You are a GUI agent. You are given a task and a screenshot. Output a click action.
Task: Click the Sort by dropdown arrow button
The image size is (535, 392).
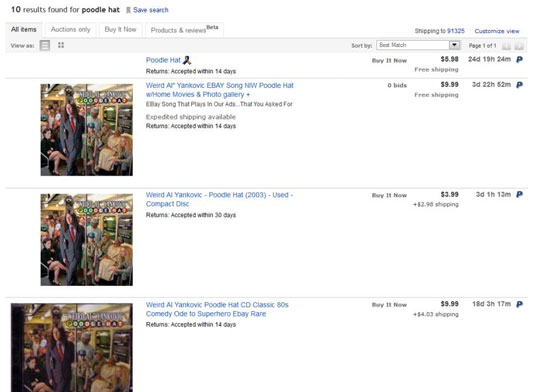pos(454,45)
